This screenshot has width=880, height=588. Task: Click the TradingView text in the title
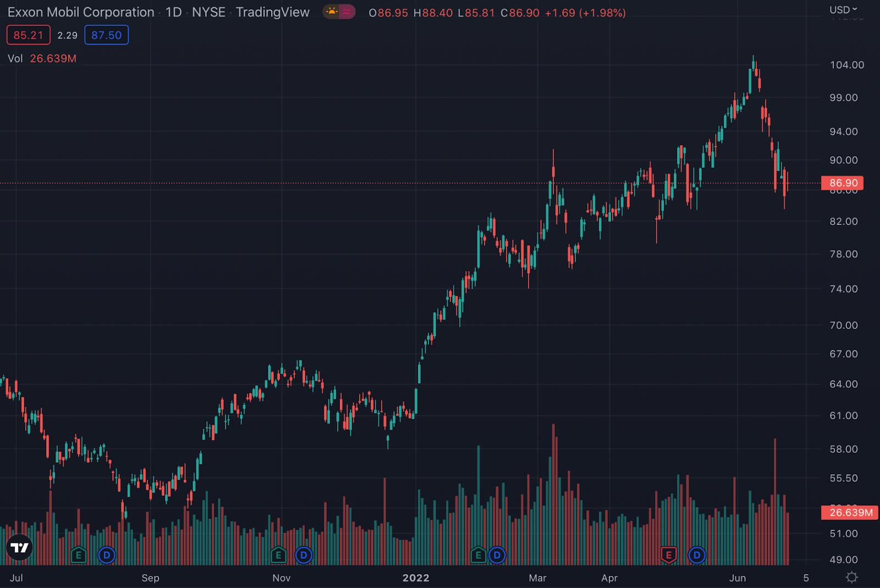click(x=273, y=12)
